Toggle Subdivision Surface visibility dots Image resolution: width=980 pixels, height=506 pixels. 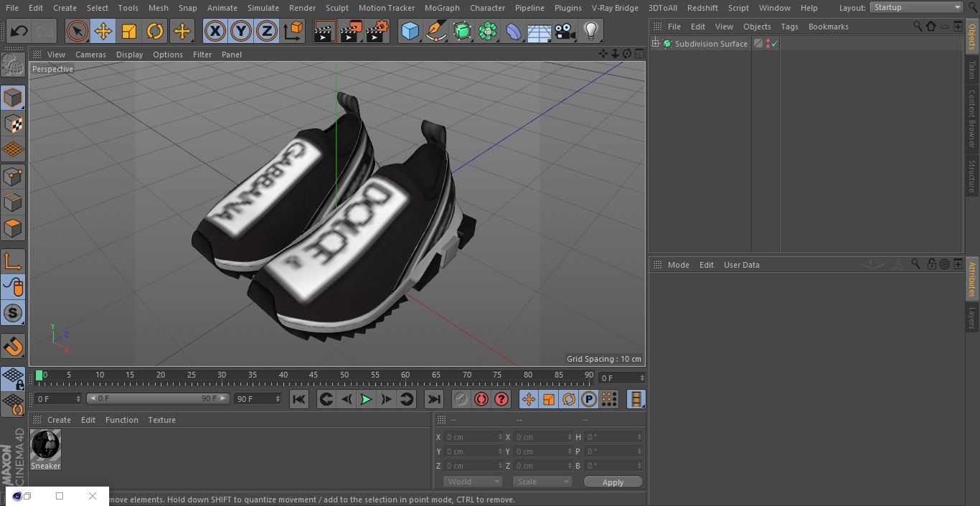click(768, 44)
